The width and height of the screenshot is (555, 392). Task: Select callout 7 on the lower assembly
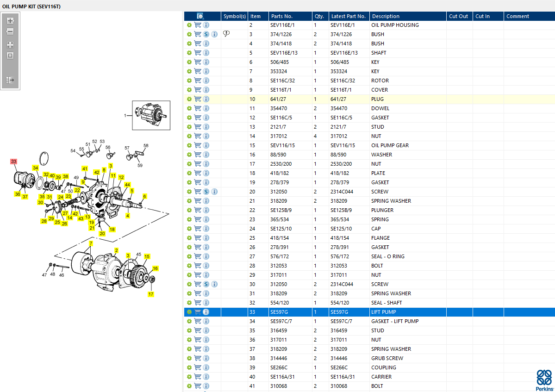(91, 243)
